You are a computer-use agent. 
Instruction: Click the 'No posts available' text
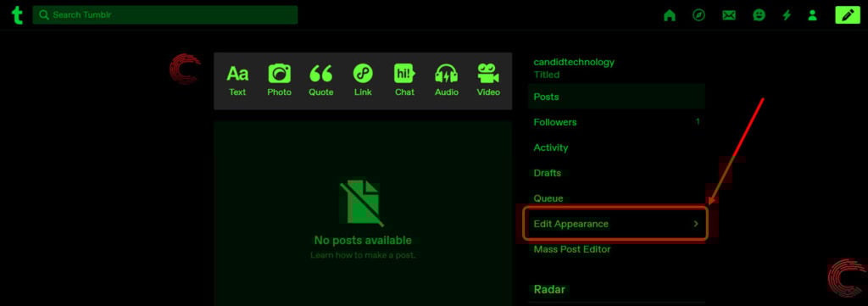click(x=363, y=240)
